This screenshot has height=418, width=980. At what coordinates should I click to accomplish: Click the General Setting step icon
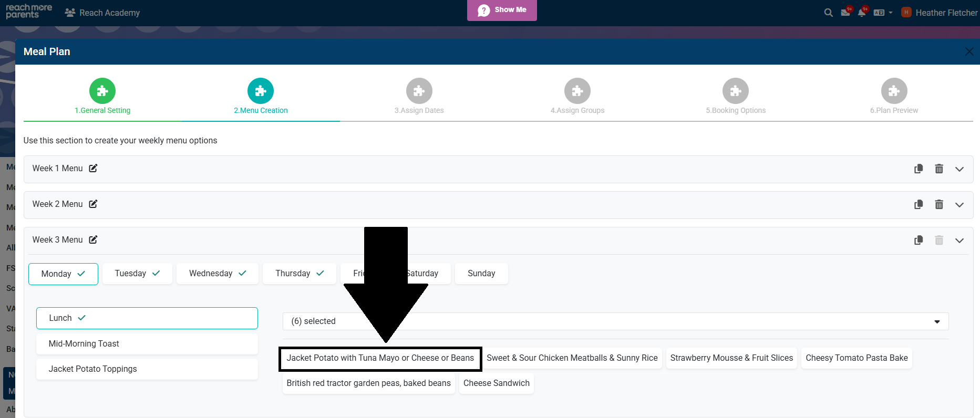[x=102, y=91]
